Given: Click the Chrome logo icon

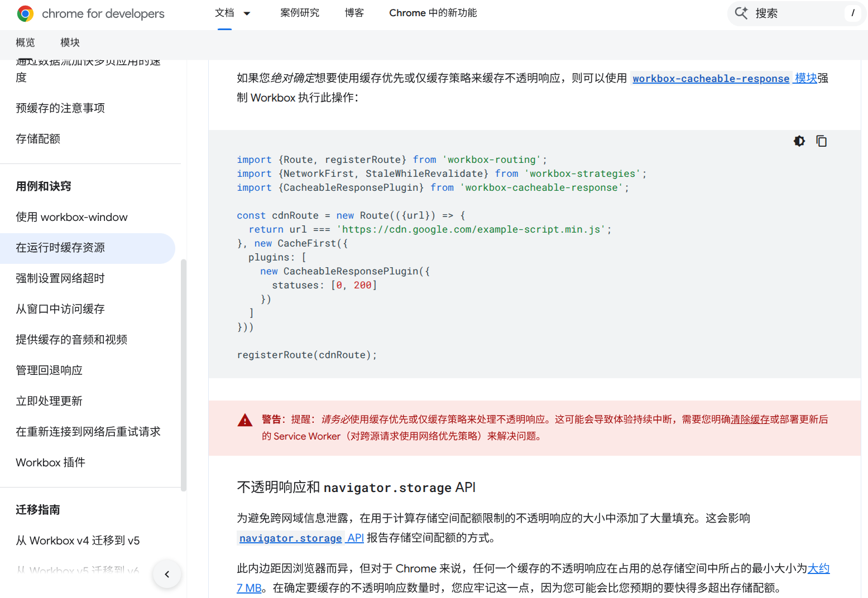Looking at the screenshot, I should [25, 13].
